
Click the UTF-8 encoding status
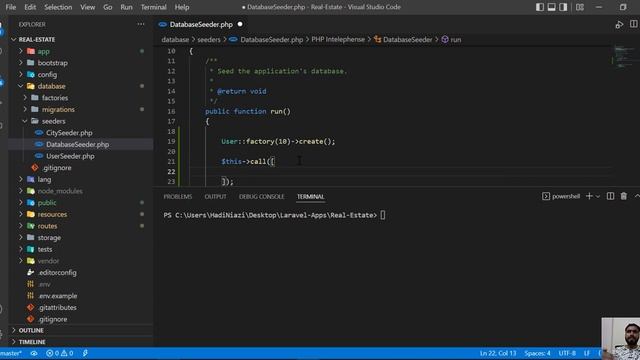(567, 353)
